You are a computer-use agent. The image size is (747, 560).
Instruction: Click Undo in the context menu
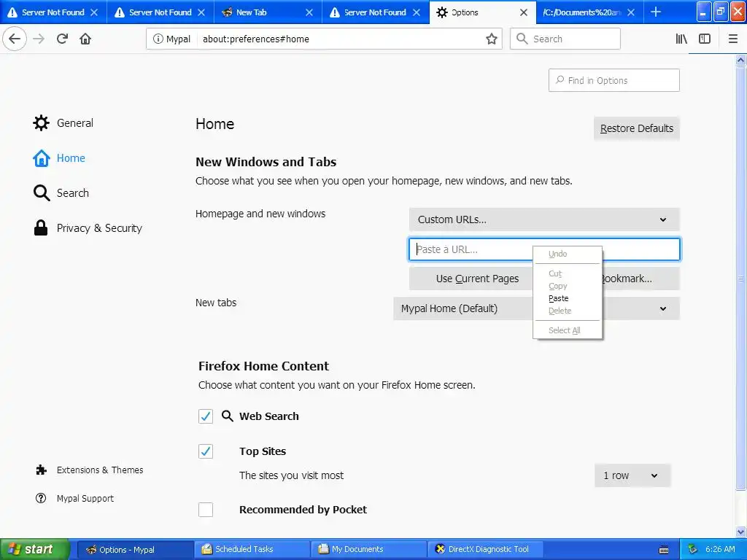click(568, 254)
